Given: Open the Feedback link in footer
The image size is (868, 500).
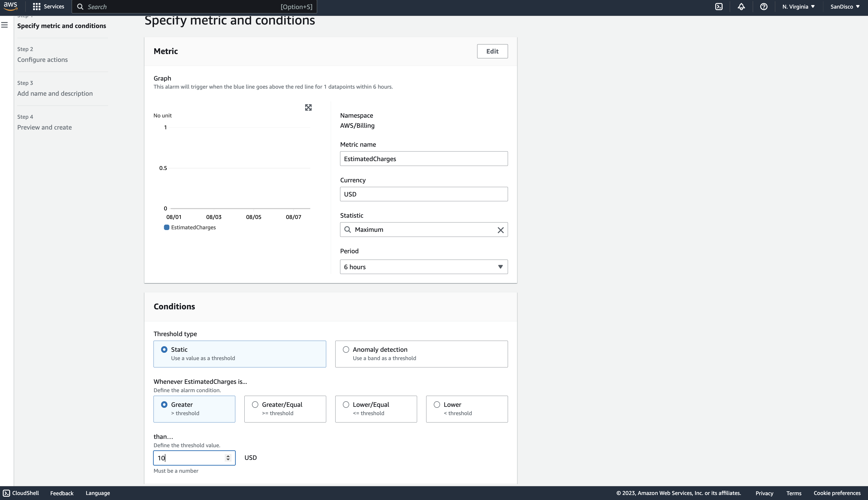Looking at the screenshot, I should [62, 493].
